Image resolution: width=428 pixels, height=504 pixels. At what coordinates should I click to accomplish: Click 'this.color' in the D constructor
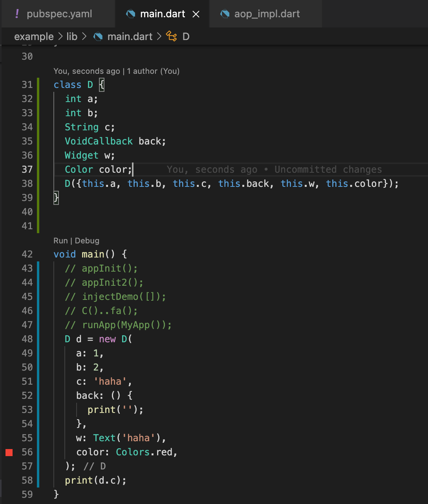[x=354, y=184]
